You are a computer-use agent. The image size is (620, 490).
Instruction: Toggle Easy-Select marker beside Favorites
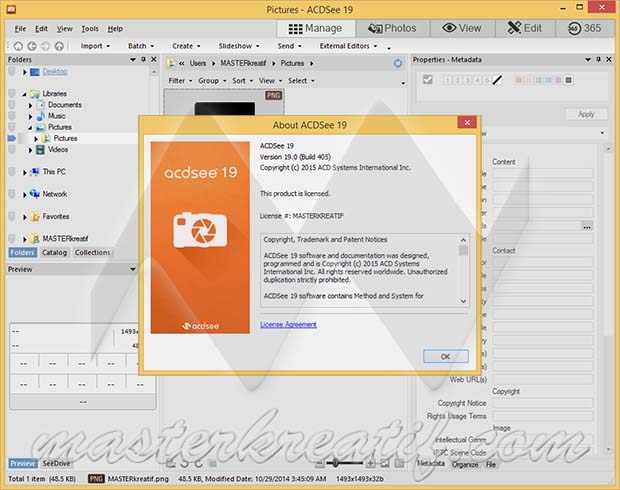pos(12,216)
